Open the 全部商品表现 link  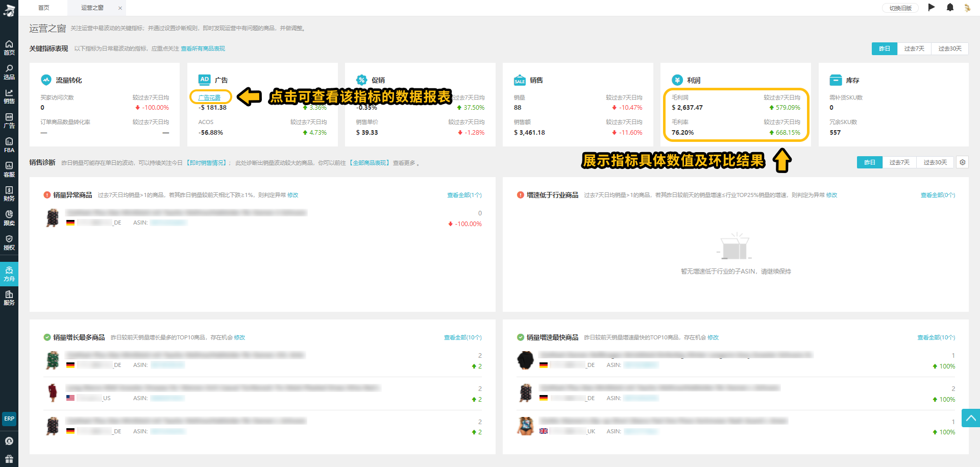click(370, 163)
